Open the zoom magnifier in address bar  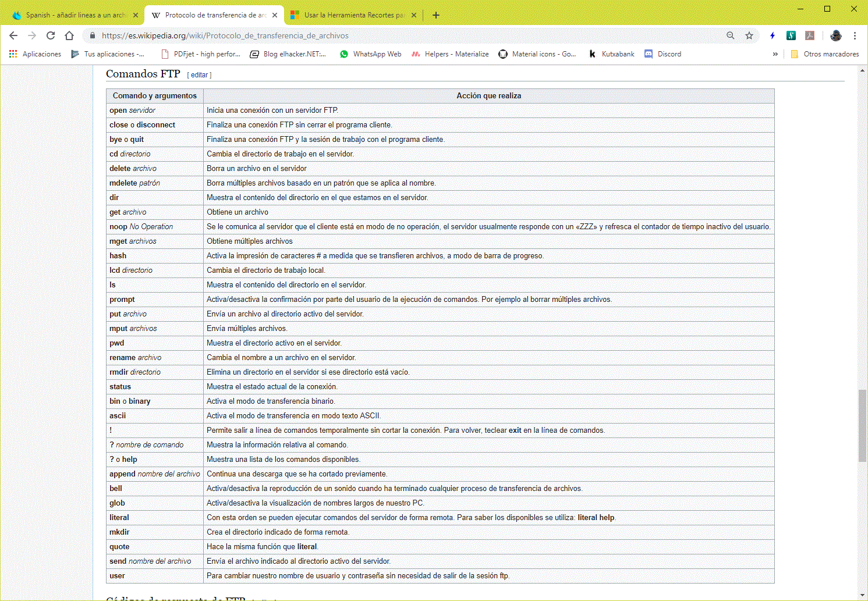pos(731,35)
